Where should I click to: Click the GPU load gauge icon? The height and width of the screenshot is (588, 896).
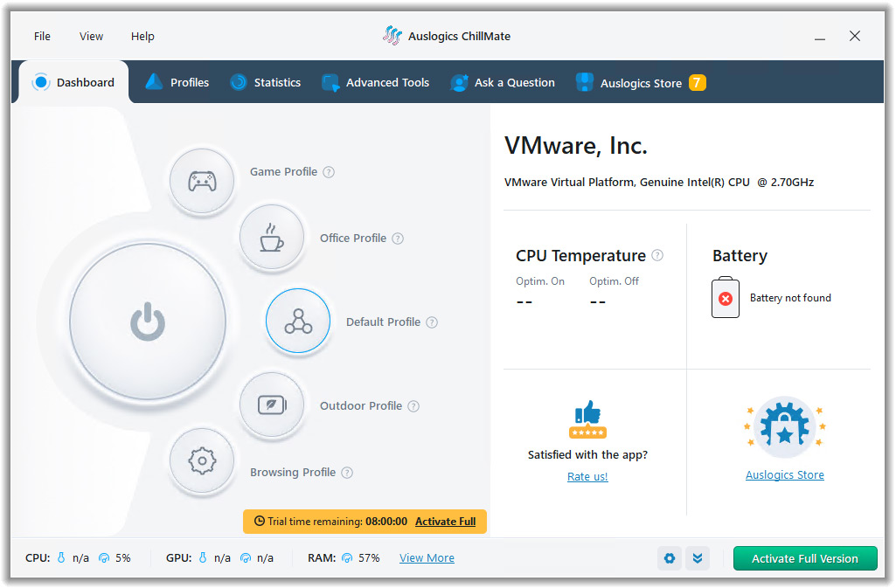click(x=246, y=557)
